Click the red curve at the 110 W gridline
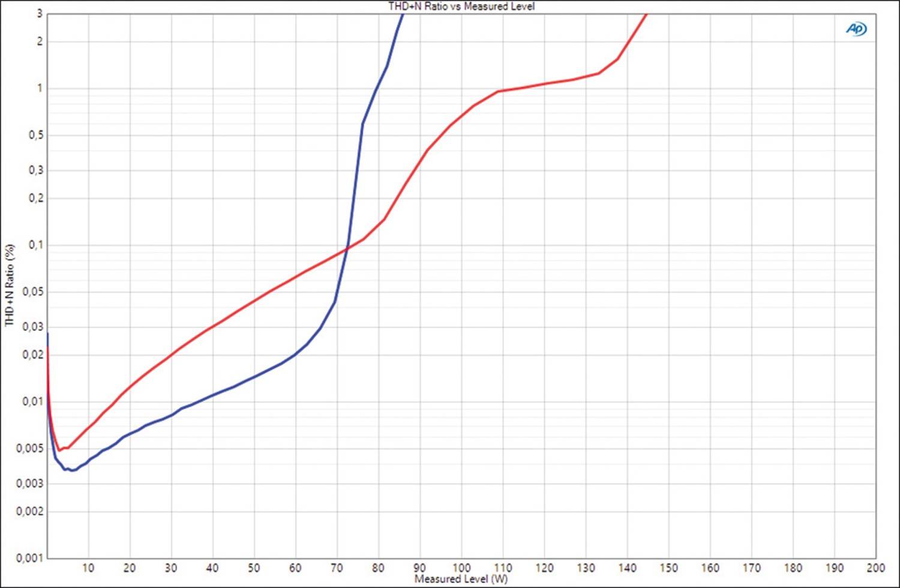The width and height of the screenshot is (900, 588). pyautogui.click(x=503, y=91)
